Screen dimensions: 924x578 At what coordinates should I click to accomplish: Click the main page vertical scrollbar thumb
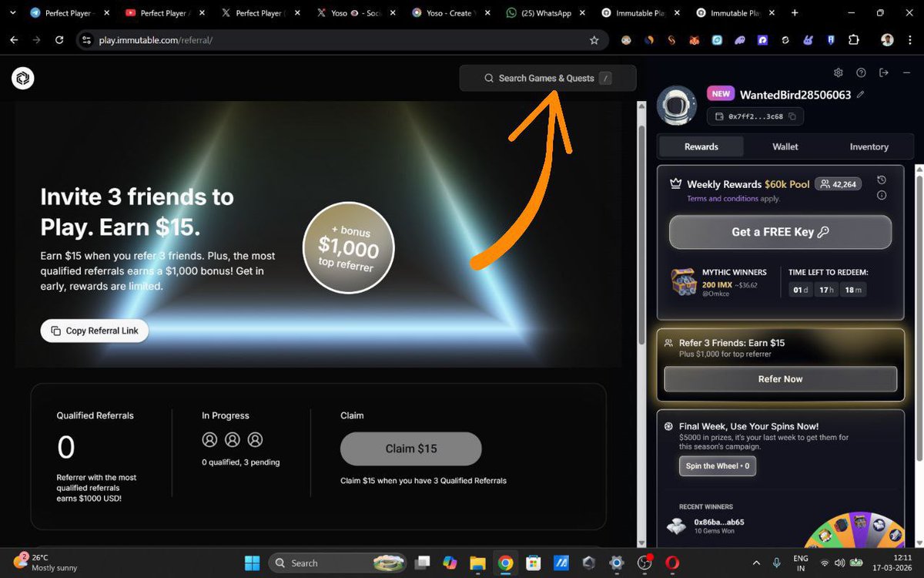point(641,235)
